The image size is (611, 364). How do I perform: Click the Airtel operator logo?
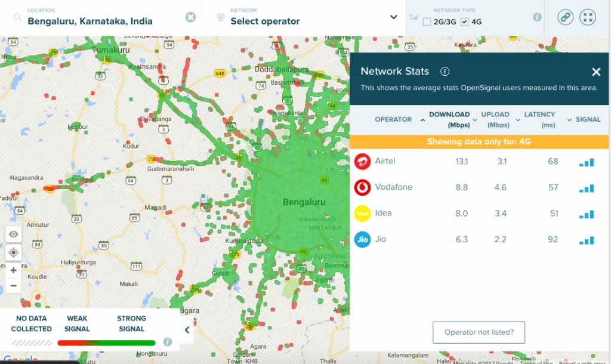click(x=362, y=161)
